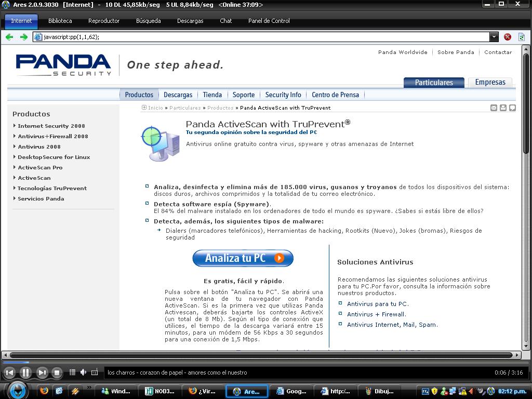Screen dimensions: 532x399
Task: Follow the Antivirus + Firewall link
Action: click(376, 314)
